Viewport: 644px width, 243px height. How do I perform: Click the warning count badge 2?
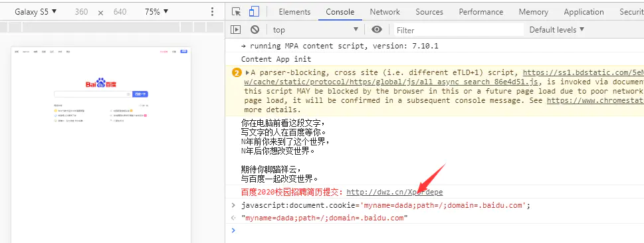(x=237, y=73)
